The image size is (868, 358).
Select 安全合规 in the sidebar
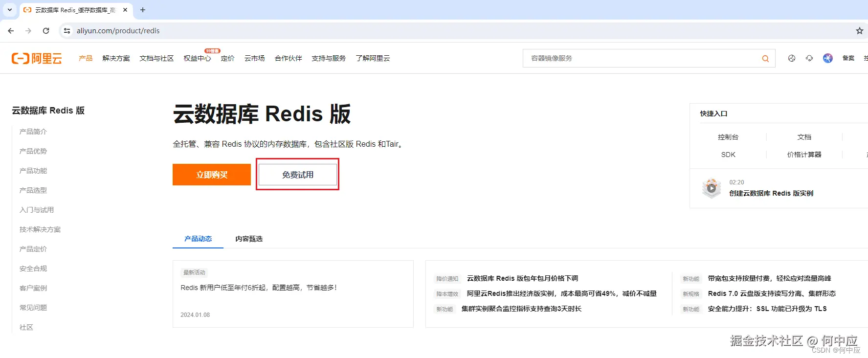click(33, 268)
